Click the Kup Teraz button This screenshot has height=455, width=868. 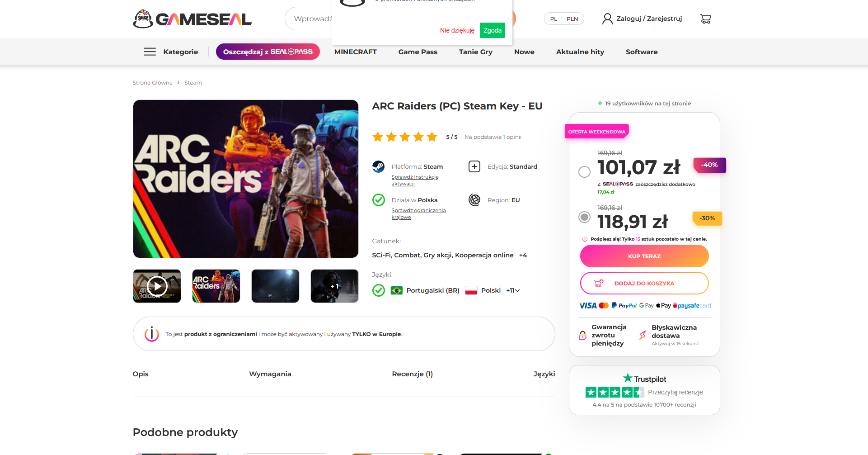click(644, 256)
